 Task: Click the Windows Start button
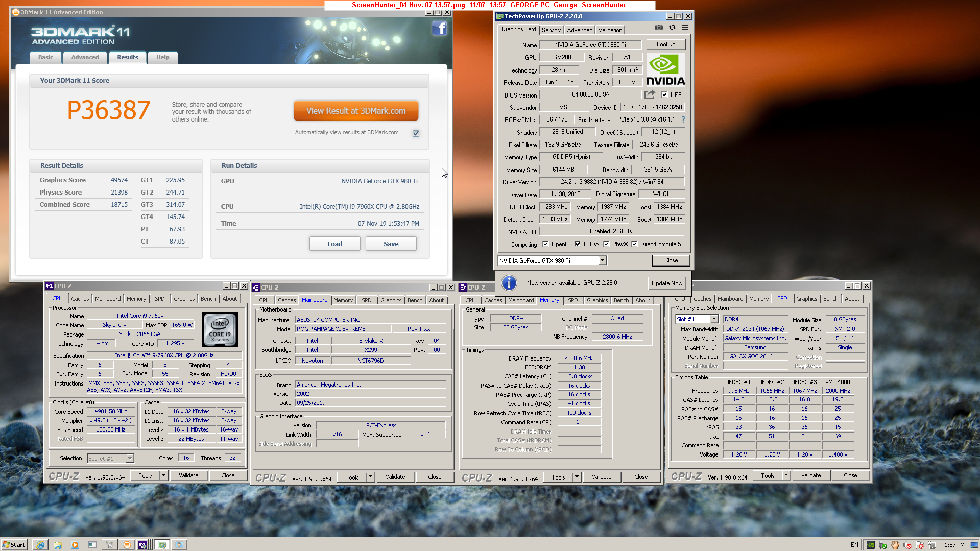pyautogui.click(x=14, y=545)
